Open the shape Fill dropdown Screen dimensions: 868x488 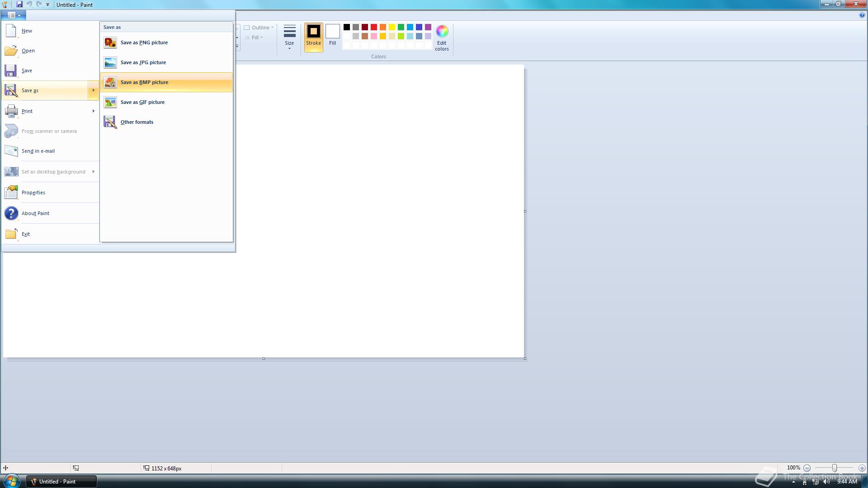point(254,38)
